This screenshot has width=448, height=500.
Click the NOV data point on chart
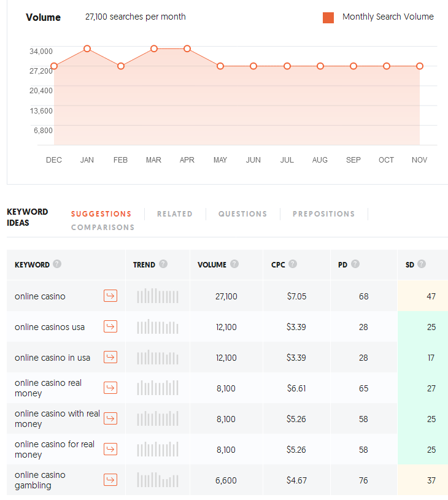420,66
